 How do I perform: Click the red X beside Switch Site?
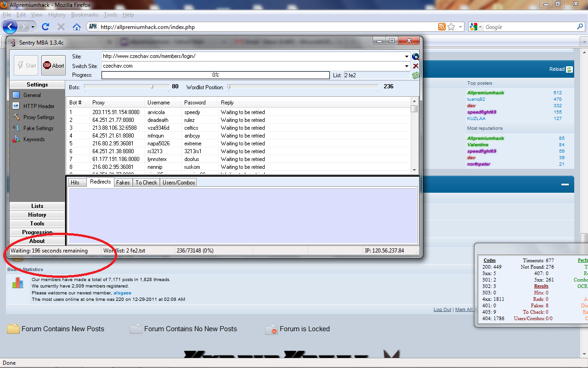click(415, 66)
